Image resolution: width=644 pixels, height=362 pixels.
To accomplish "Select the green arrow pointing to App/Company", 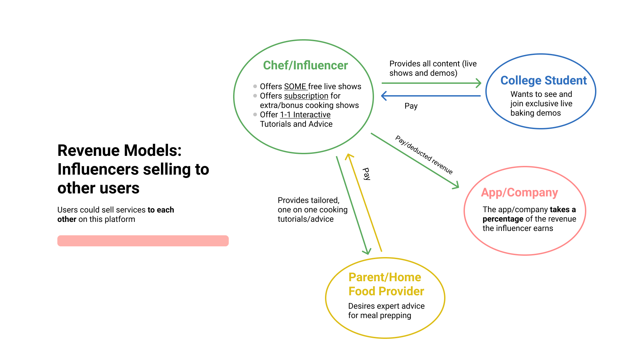I will [x=415, y=161].
